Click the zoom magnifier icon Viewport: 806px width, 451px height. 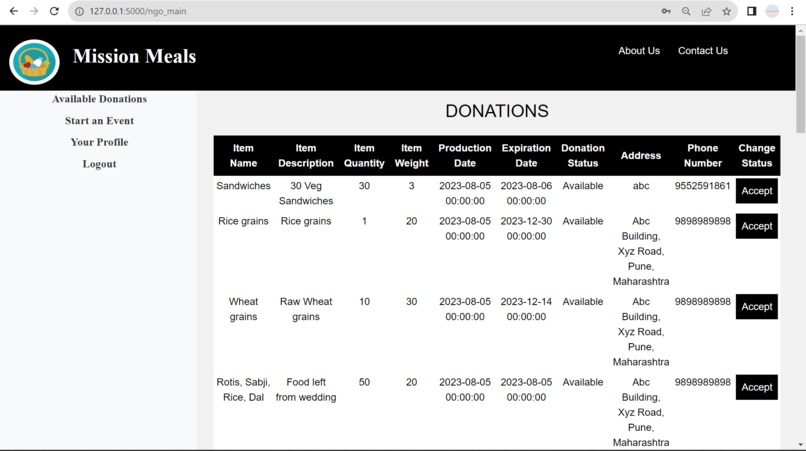point(686,11)
